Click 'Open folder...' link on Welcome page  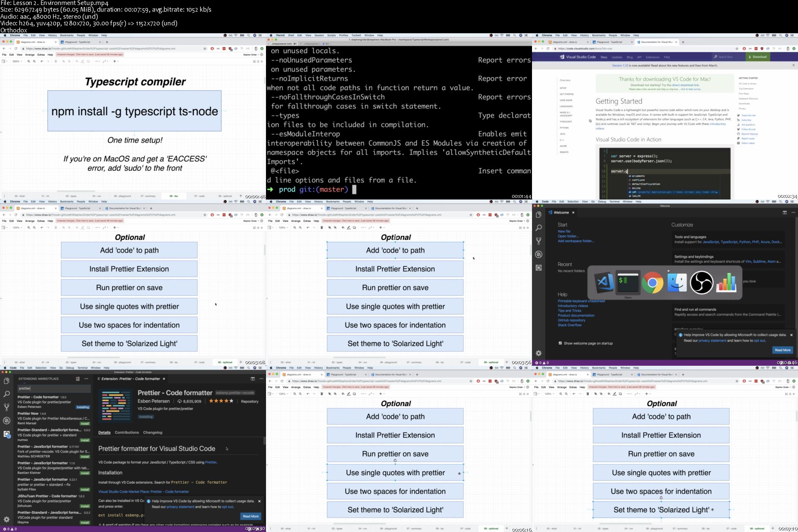click(x=568, y=236)
